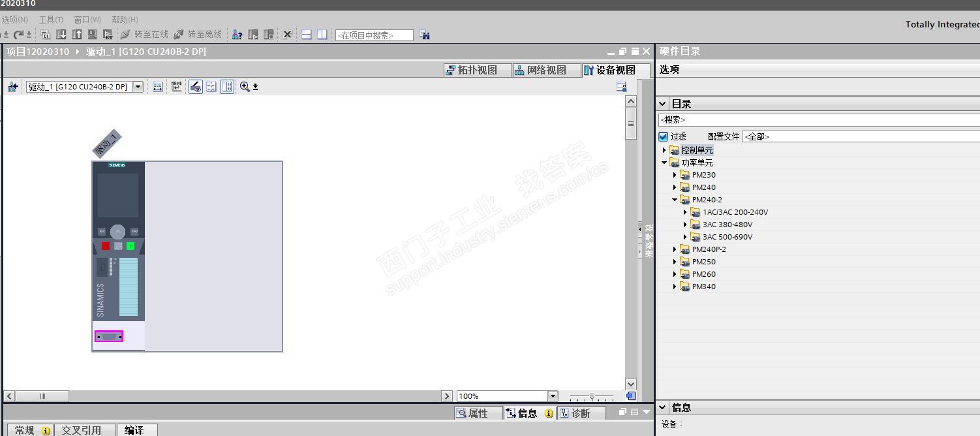Click the 驱动_1 device label tag
Image resolution: width=980 pixels, height=436 pixels.
pyautogui.click(x=106, y=144)
